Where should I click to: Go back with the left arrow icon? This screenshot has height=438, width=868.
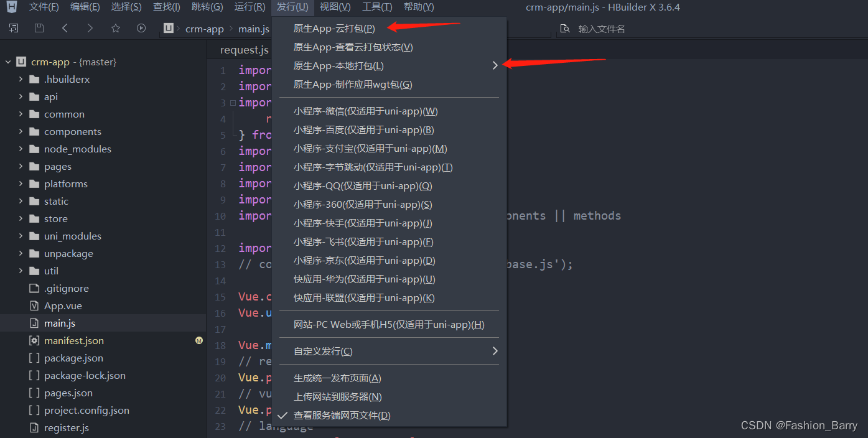(65, 28)
